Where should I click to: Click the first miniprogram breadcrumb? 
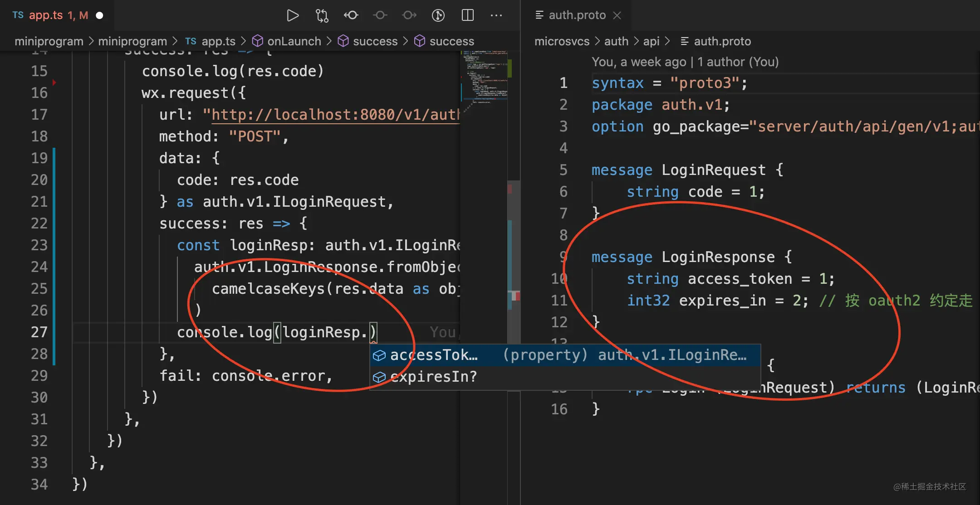pyautogui.click(x=49, y=41)
